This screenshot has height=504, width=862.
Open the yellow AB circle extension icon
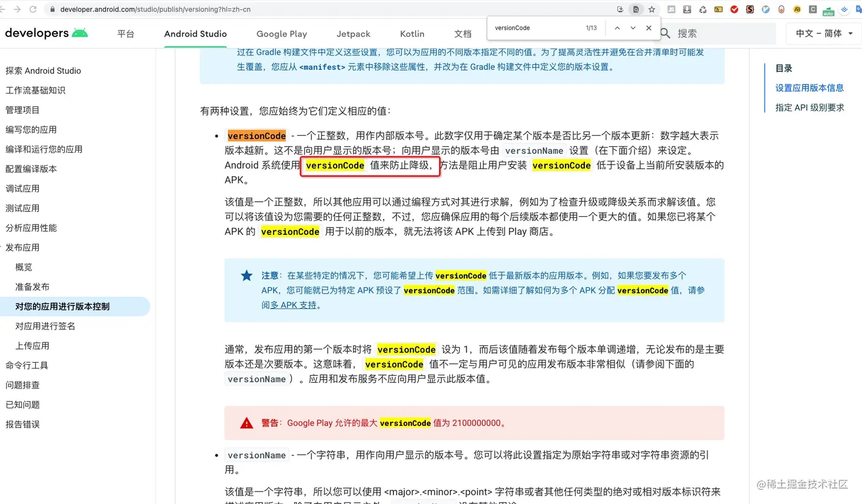pyautogui.click(x=797, y=9)
